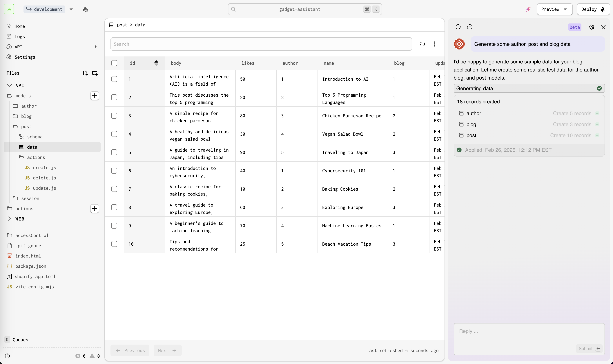
Task: Click the settings gear icon in chat panel
Action: (x=592, y=27)
